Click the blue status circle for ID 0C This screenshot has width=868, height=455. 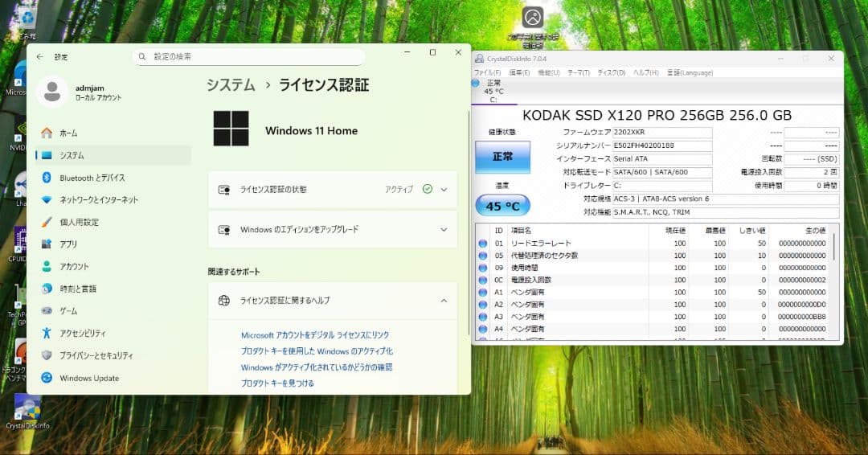pos(483,280)
